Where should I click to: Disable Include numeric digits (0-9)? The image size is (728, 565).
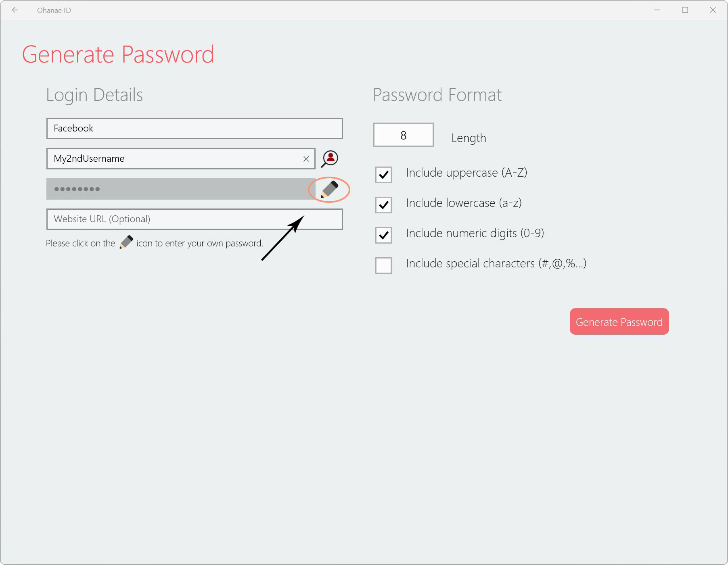pyautogui.click(x=383, y=235)
